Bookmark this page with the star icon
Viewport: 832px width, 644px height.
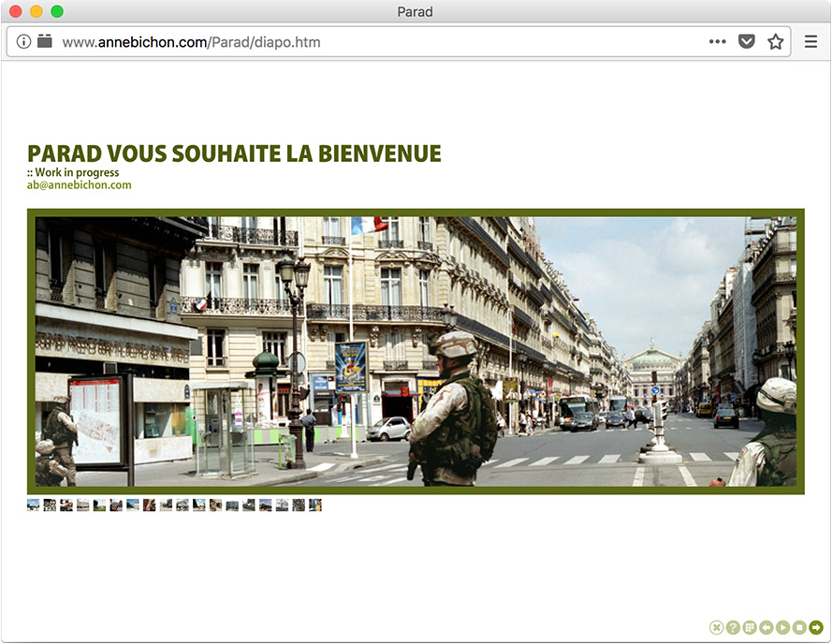tap(775, 42)
